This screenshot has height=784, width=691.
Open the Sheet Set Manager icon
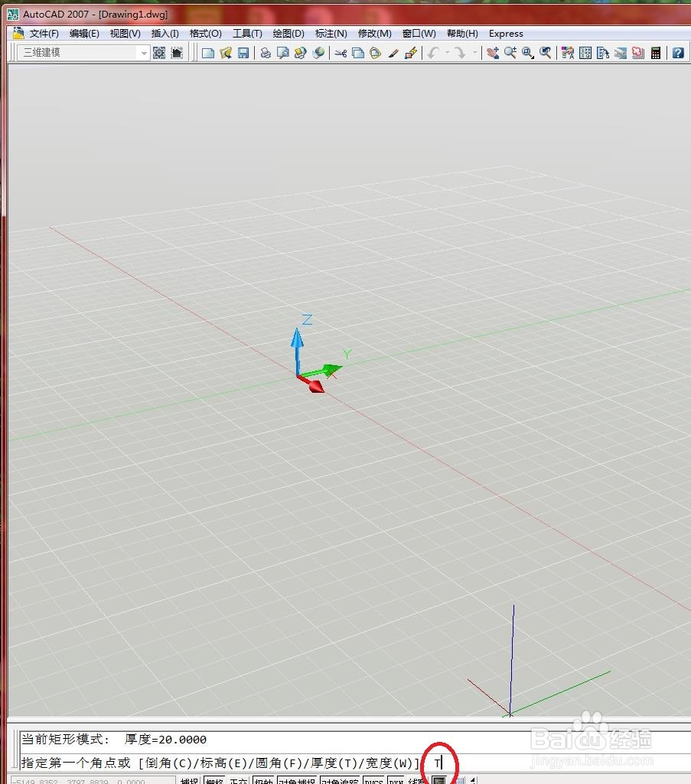pos(621,53)
